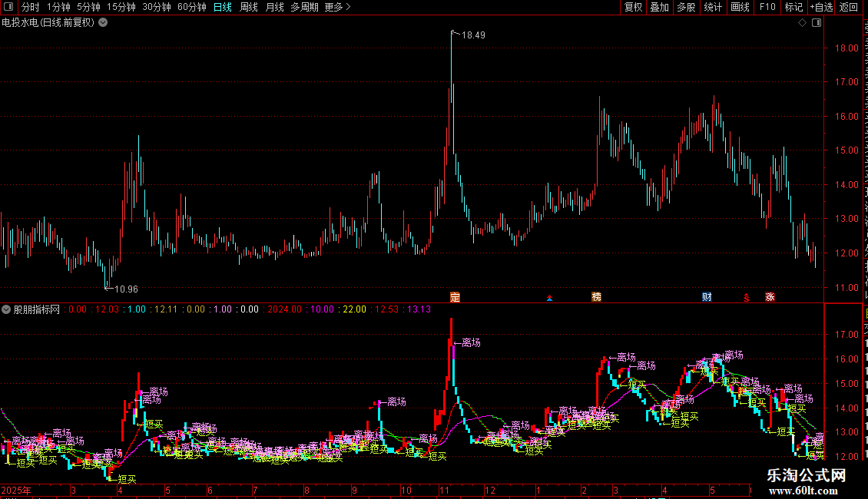Toggle the right panel icon near chart top

point(817,23)
